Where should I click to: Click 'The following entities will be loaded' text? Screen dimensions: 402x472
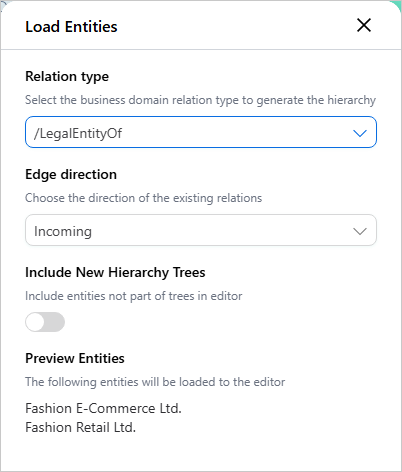(155, 382)
